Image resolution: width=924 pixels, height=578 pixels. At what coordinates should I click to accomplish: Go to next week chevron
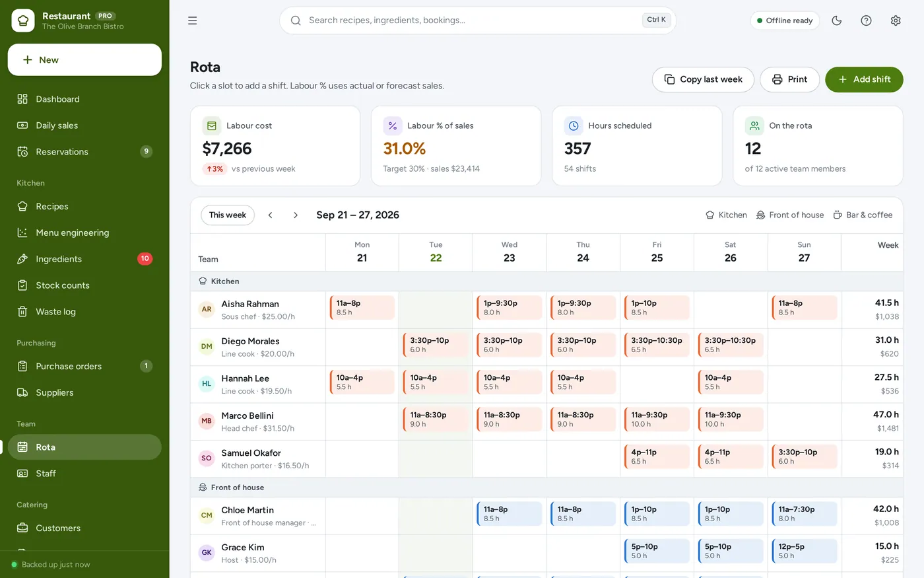296,215
